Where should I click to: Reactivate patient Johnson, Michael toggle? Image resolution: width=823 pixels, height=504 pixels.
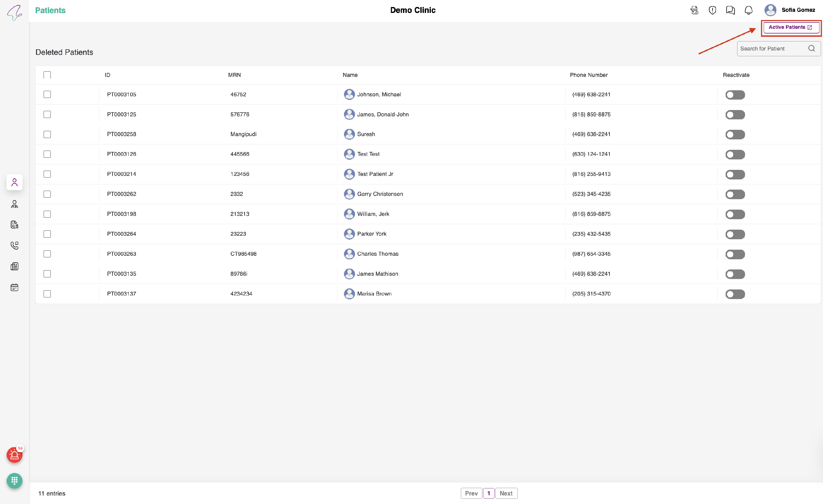[735, 95]
